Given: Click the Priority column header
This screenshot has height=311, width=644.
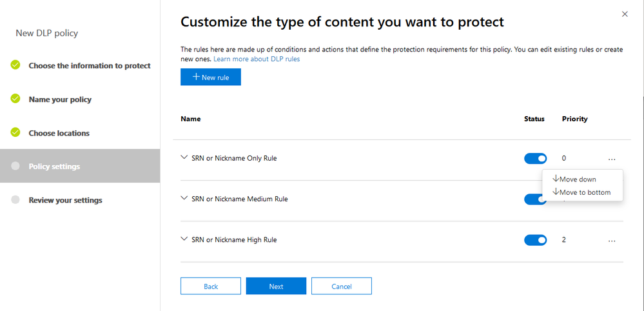Looking at the screenshot, I should (x=574, y=119).
